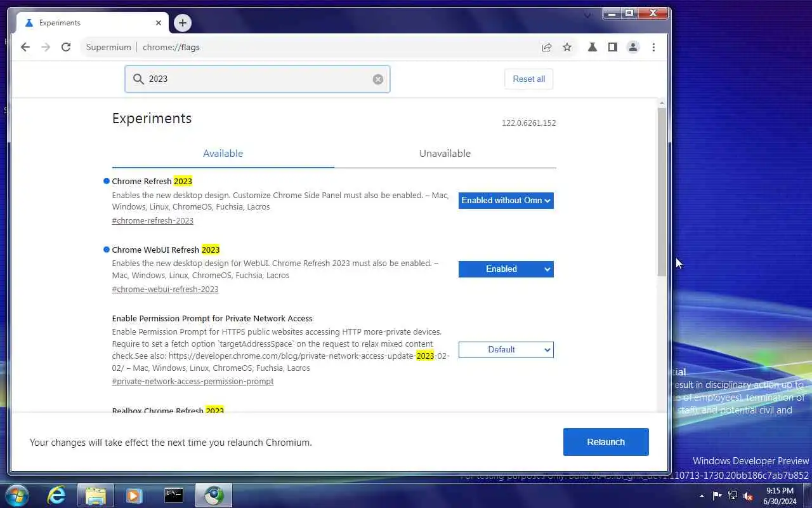Viewport: 812px width, 508px height.
Task: Select the Experiments browser tab
Action: click(x=94, y=23)
